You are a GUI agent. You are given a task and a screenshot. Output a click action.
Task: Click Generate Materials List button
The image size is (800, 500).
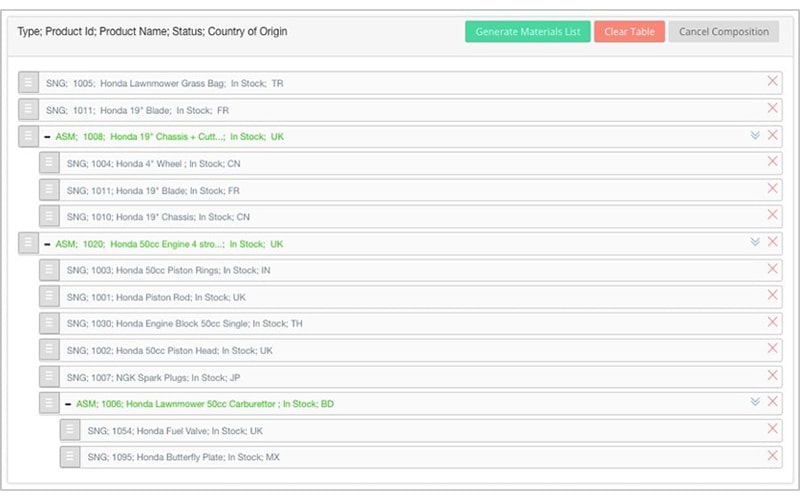528,32
